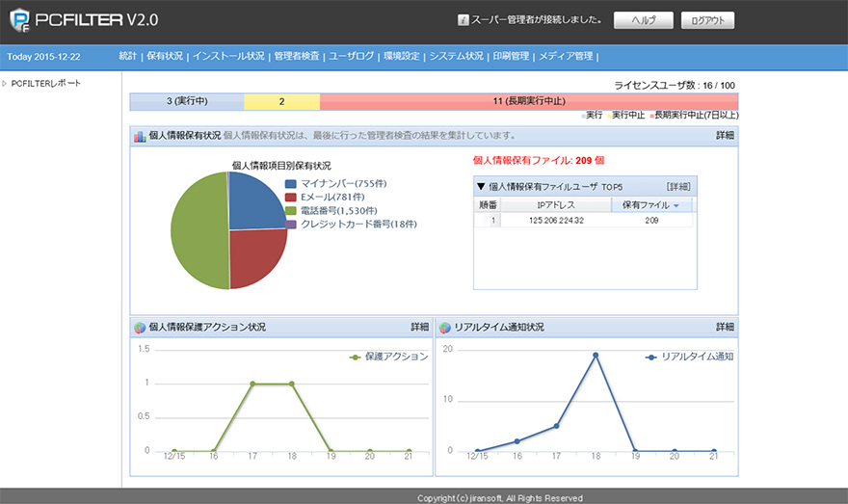The height and width of the screenshot is (504, 848).
Task: Click the リアルタイム通知 legend marker
Action: 652,357
